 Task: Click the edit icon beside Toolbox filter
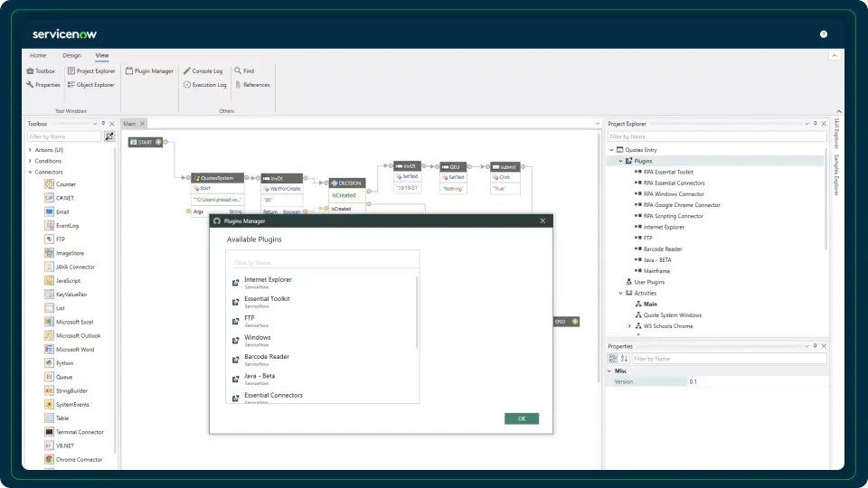(109, 136)
